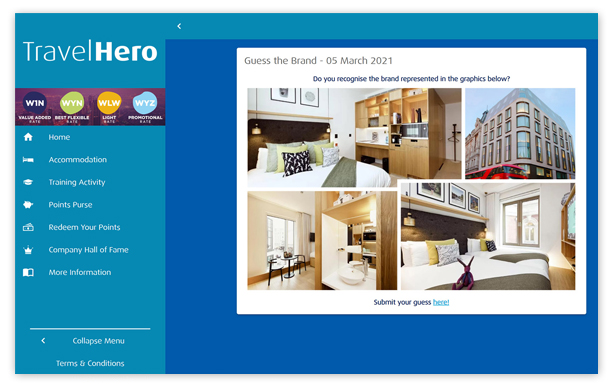Click the hotel exterior building photo
The image size is (614, 386).
coord(520,133)
